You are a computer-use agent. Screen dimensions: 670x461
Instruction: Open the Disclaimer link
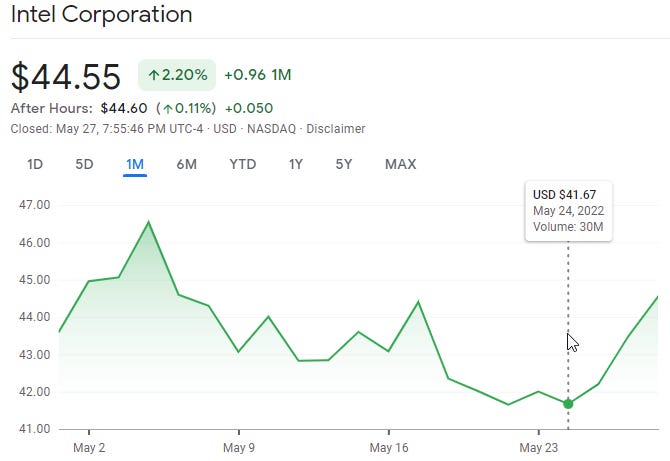tap(335, 129)
